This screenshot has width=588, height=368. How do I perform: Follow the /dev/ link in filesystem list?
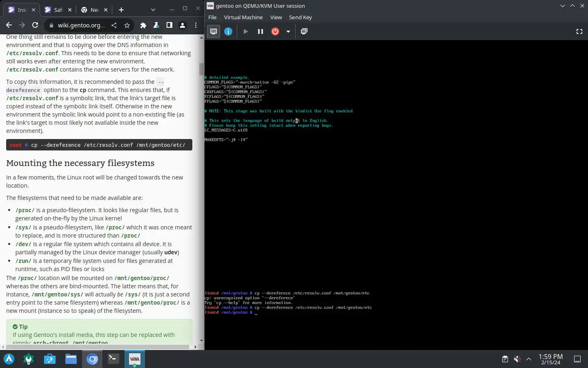[23, 244]
